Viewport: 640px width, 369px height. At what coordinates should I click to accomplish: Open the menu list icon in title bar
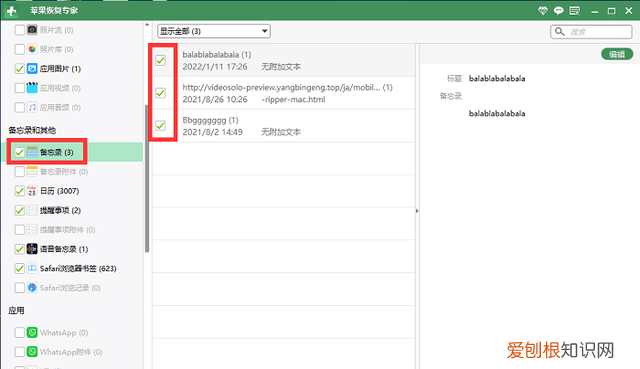575,11
